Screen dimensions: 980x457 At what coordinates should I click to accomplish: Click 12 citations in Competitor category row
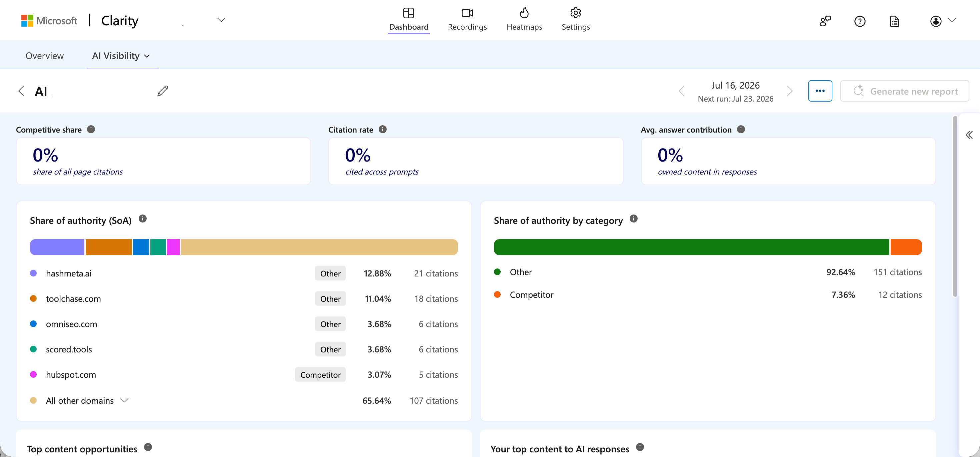[x=900, y=295]
